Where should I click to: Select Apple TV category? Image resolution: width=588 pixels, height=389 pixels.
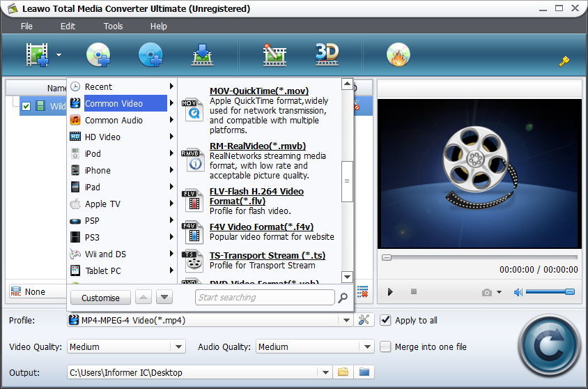pos(122,204)
